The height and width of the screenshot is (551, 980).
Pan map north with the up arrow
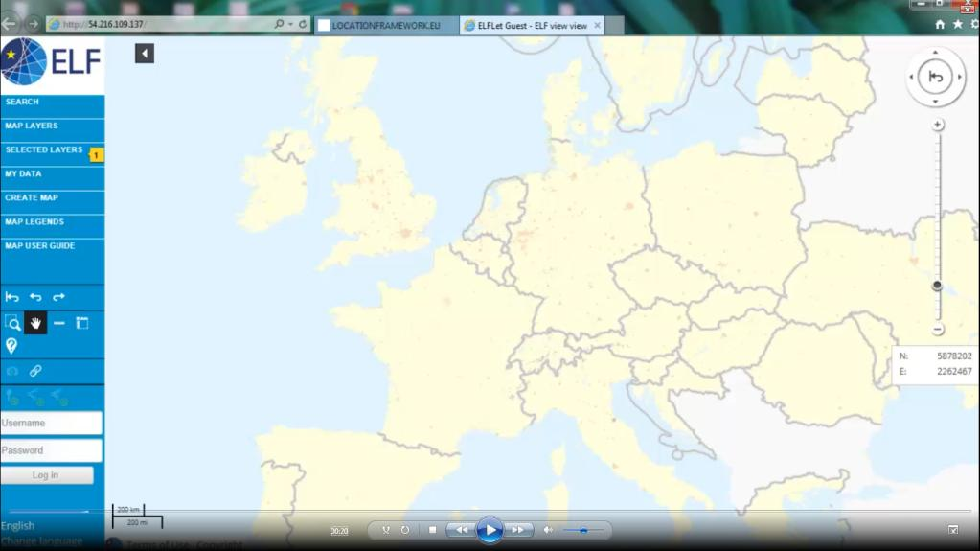tap(935, 53)
